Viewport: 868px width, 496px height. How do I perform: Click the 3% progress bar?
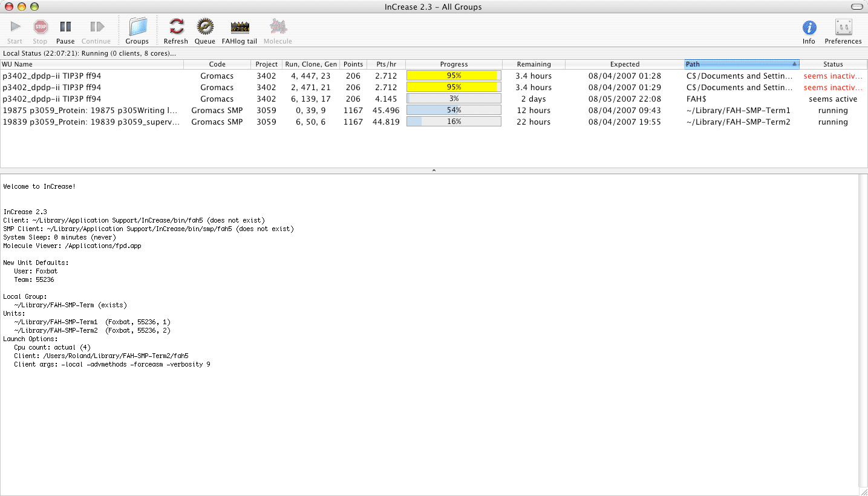click(x=454, y=99)
